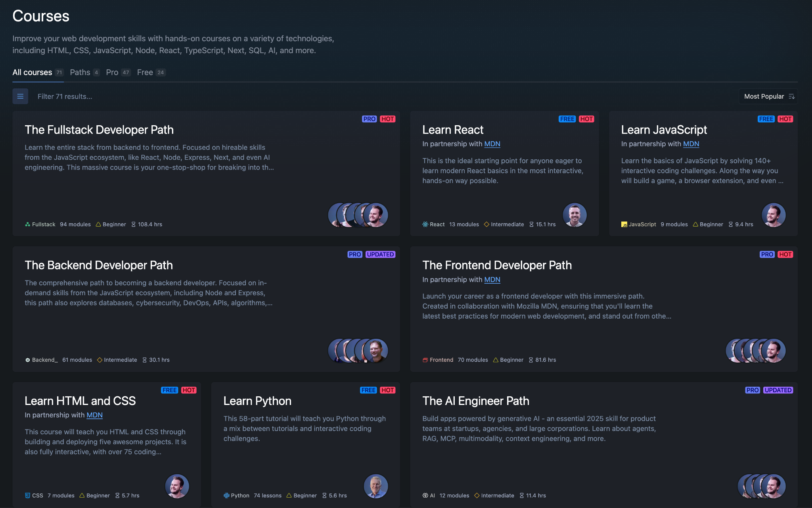812x508 pixels.
Task: Toggle the filter menu hamburger button
Action: tap(20, 96)
